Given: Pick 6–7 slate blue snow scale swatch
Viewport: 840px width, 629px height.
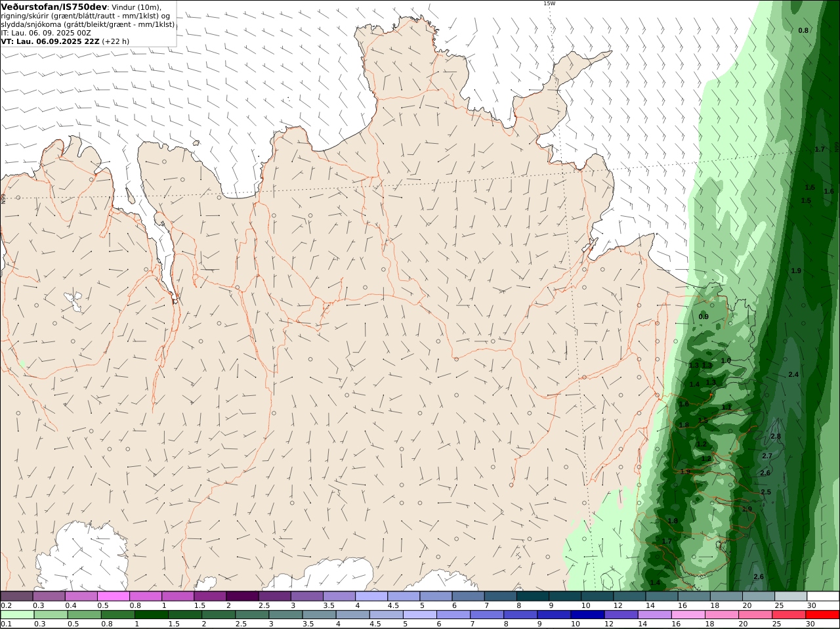Looking at the screenshot, I should click(469, 596).
